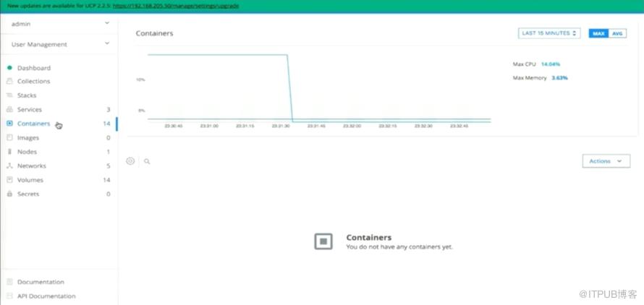Open the Actions dropdown
644x305 pixels.
point(606,161)
